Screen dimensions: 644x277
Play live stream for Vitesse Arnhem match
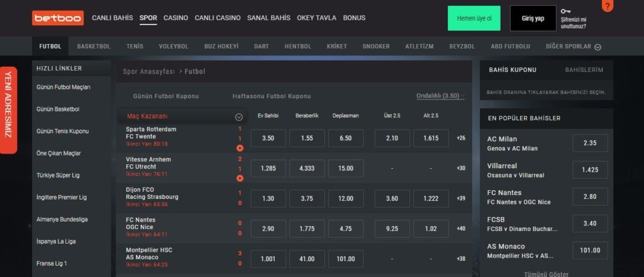click(x=240, y=178)
